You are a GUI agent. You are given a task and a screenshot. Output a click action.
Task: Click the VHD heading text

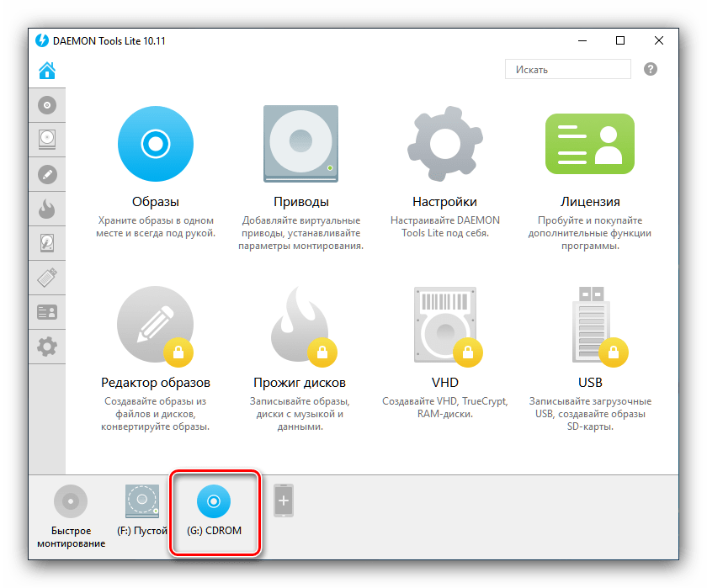pyautogui.click(x=445, y=383)
